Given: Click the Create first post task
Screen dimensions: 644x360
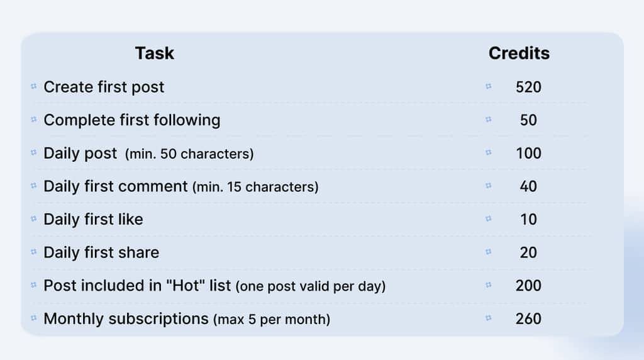Looking at the screenshot, I should click(104, 87).
